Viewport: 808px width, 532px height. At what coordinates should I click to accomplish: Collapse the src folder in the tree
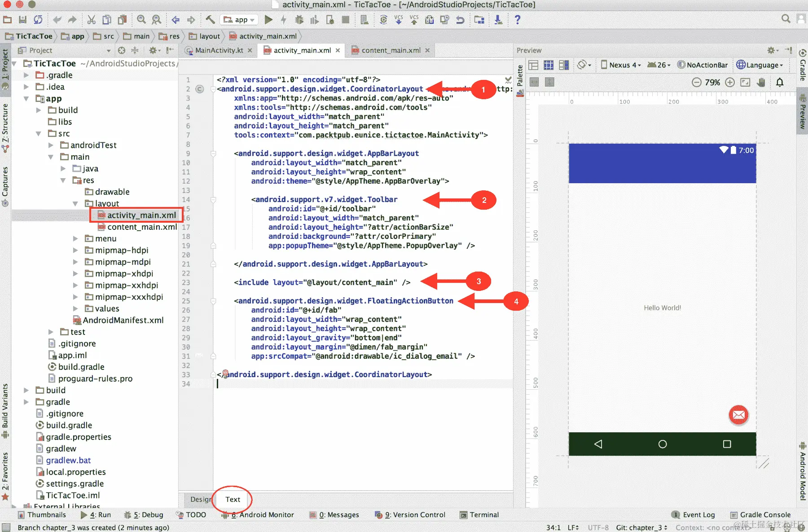pyautogui.click(x=39, y=134)
